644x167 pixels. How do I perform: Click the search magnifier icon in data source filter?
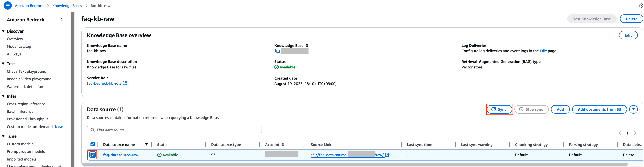click(93, 130)
